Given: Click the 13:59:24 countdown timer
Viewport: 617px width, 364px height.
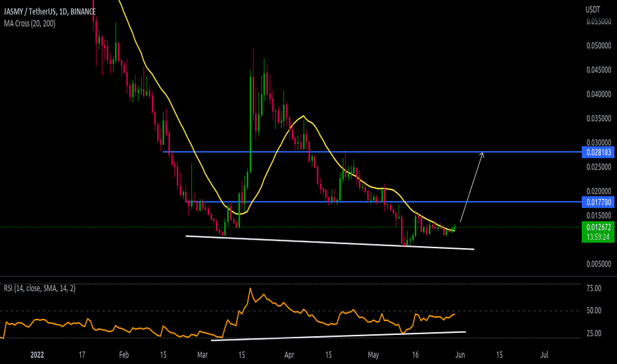Looking at the screenshot, I should tap(598, 237).
